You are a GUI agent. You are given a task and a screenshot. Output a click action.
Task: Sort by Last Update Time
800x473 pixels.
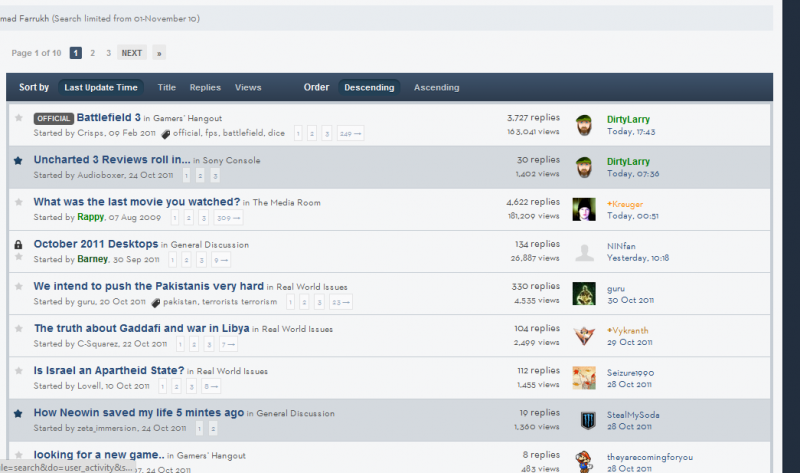[101, 88]
